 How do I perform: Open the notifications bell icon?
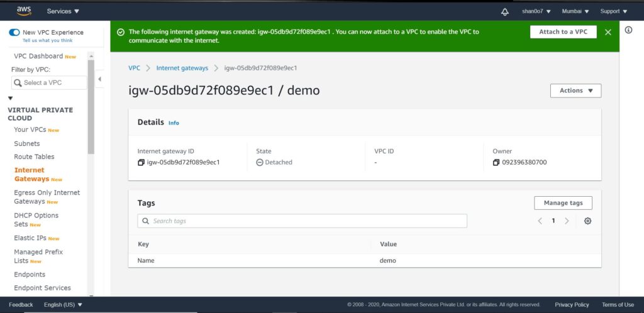[x=505, y=11]
